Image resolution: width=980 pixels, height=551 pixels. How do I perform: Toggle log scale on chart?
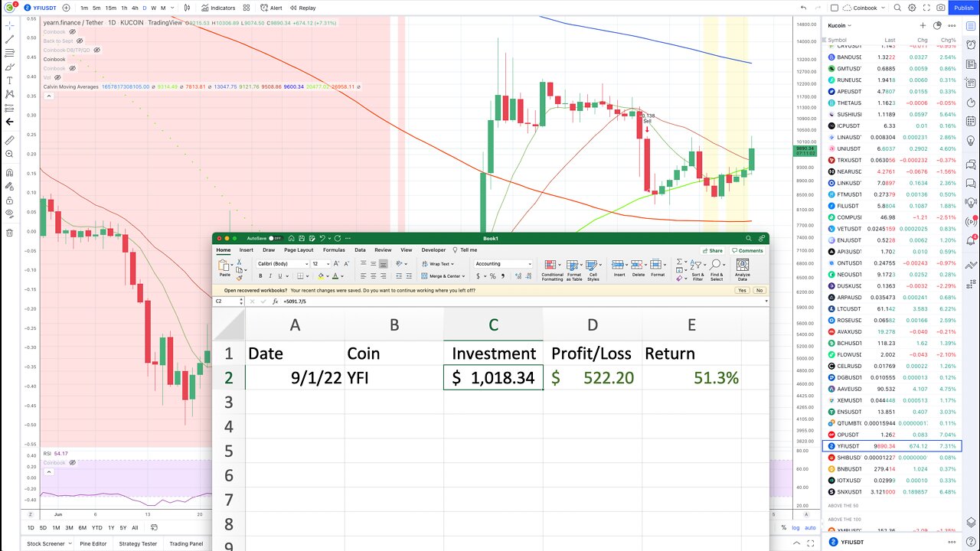point(796,527)
